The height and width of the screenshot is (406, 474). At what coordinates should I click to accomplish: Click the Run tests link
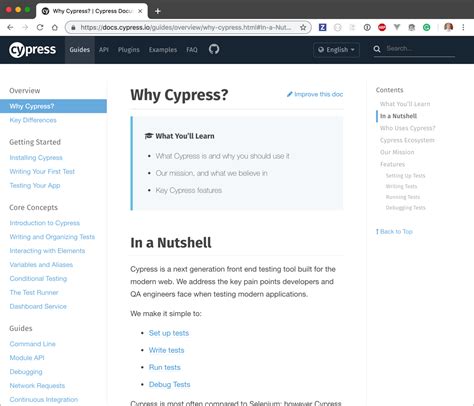(165, 367)
